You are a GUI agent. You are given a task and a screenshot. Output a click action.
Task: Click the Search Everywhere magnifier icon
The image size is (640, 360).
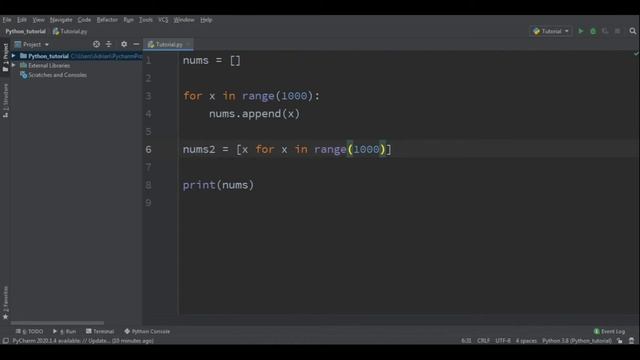[633, 31]
